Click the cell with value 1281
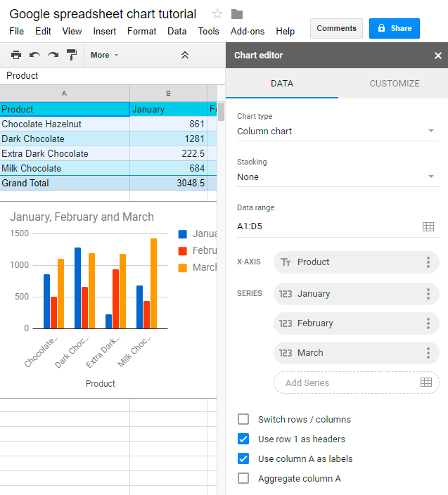The image size is (448, 495). tap(168, 139)
